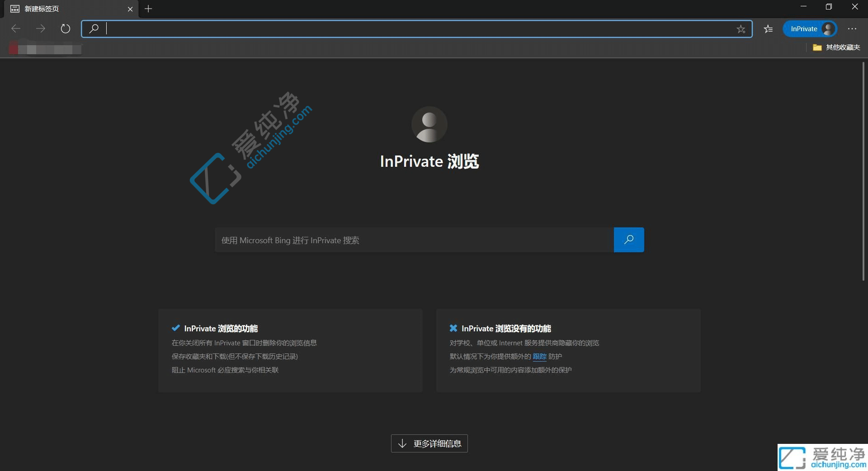Click the magnifier icon inside the address bar
This screenshot has height=471, width=868.
pyautogui.click(x=94, y=28)
